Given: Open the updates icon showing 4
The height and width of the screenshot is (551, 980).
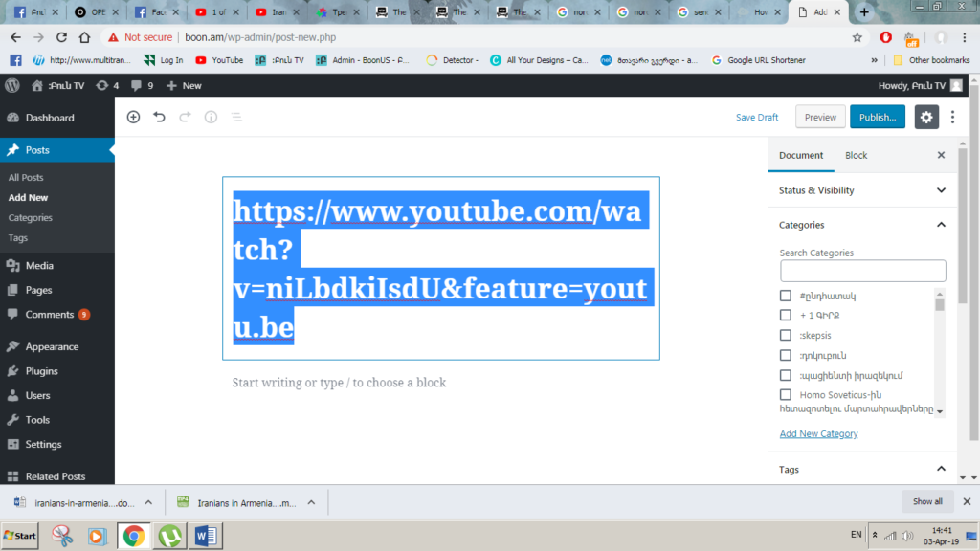Looking at the screenshot, I should click(x=107, y=85).
